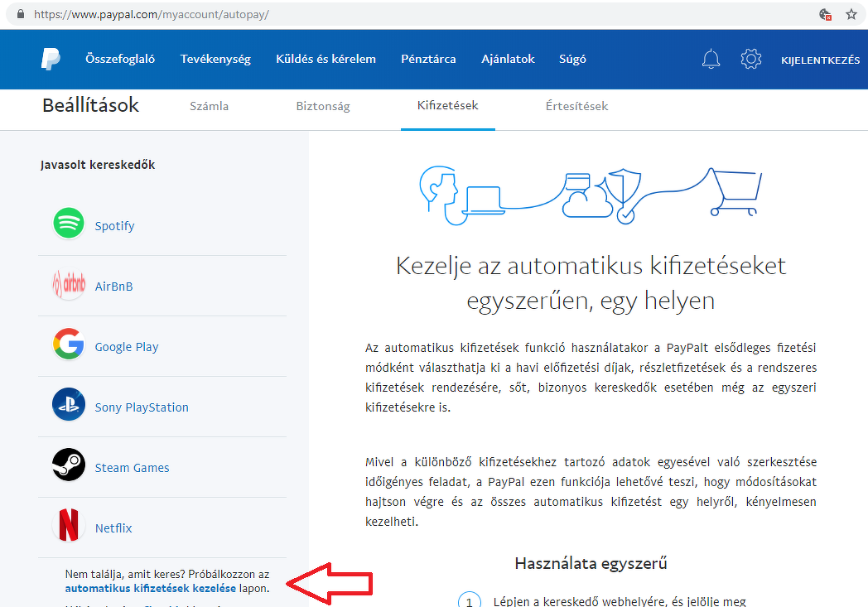Viewport: 868px width, 607px height.
Task: Open the Sony PlayStation merchant link
Action: pyautogui.click(x=142, y=407)
